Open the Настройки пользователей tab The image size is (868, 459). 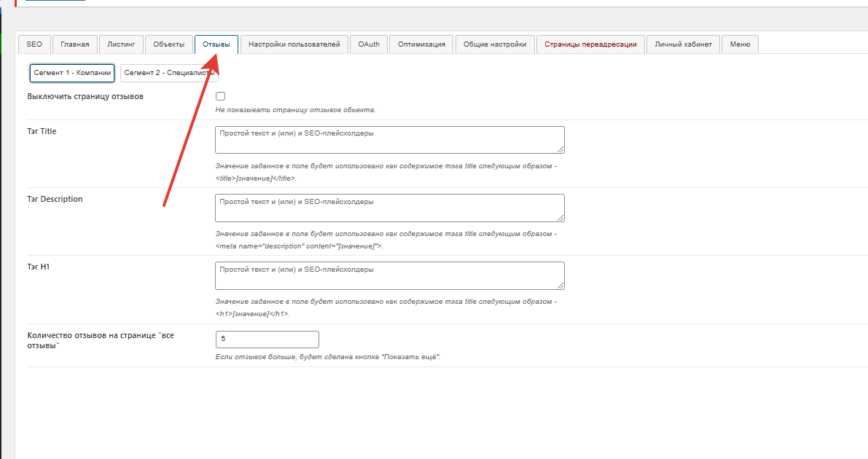[x=294, y=44]
